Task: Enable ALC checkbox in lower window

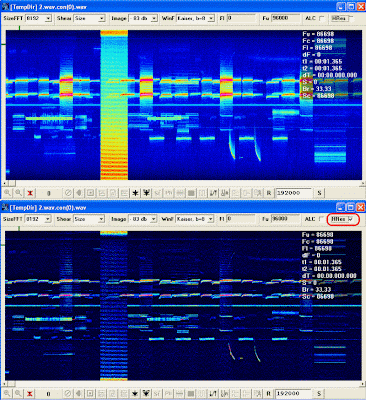Action: tap(321, 219)
